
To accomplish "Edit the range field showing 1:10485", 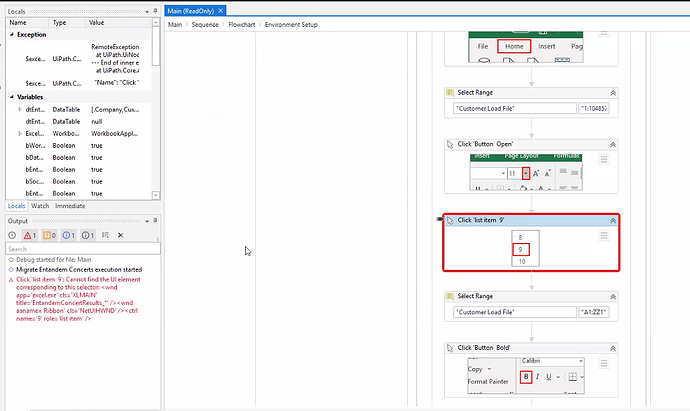I will 594,108.
